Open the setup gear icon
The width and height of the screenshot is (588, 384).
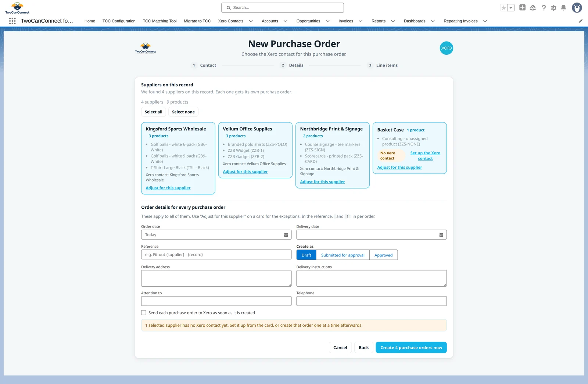point(554,8)
